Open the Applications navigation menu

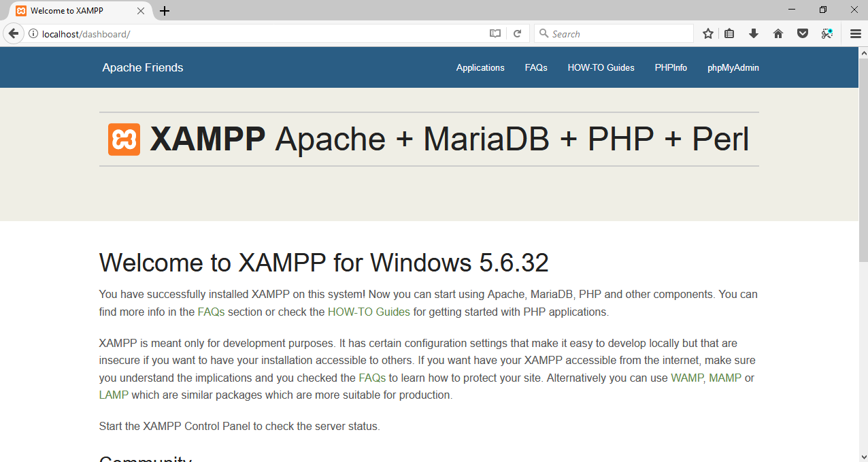click(480, 67)
